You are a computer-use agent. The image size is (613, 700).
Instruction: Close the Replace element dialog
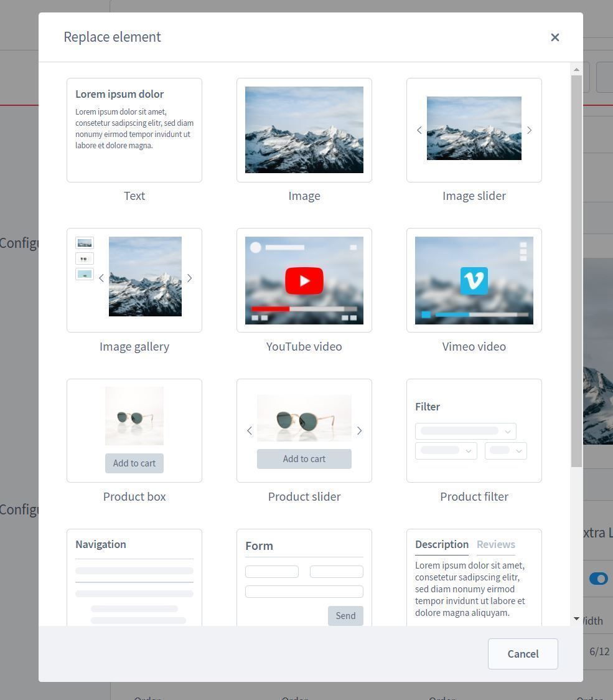555,37
